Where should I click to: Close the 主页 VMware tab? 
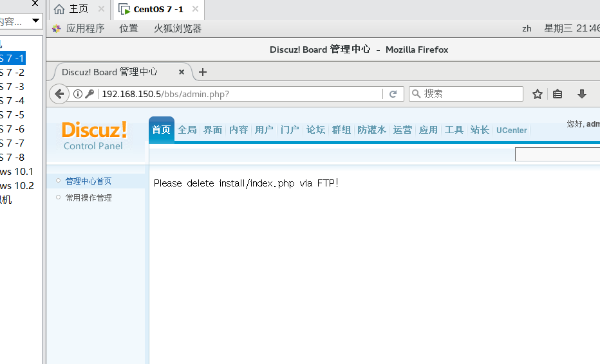point(101,9)
